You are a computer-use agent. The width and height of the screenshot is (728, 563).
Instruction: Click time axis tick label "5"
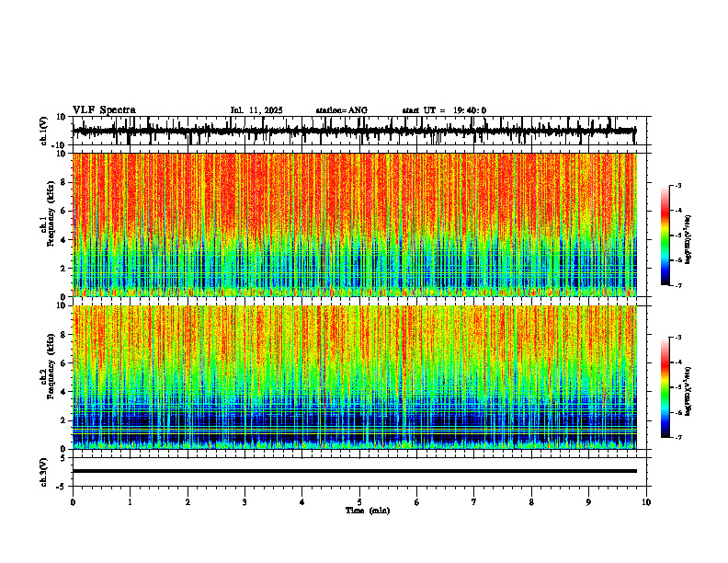[x=359, y=502]
